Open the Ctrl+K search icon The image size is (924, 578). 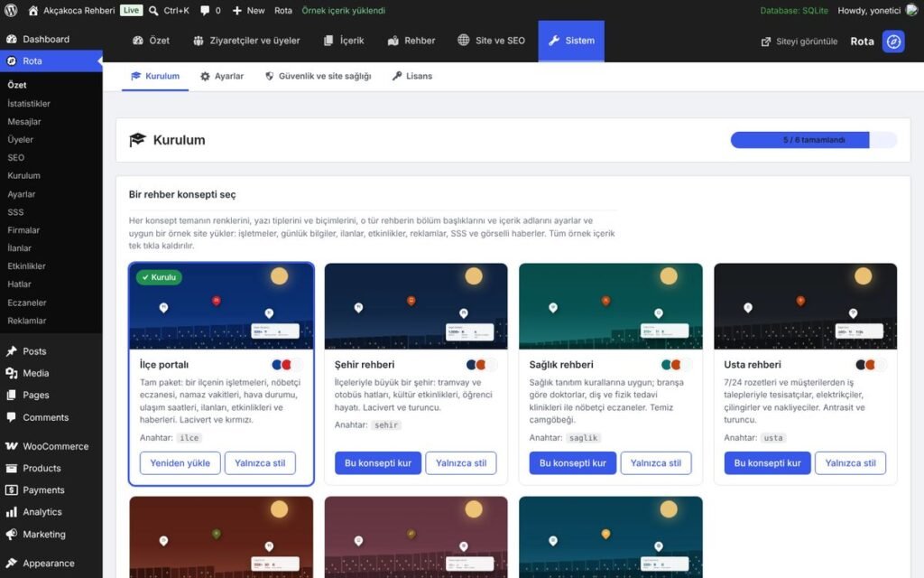pos(153,11)
